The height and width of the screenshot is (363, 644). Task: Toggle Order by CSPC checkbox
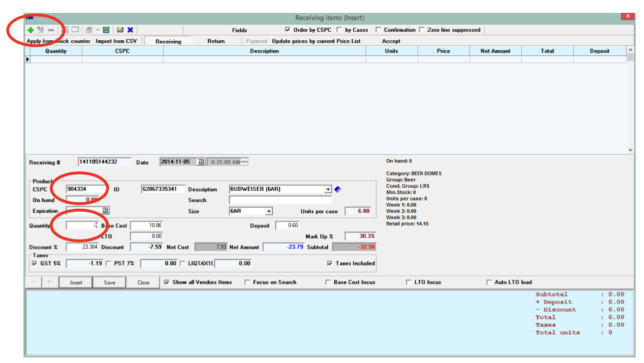287,30
